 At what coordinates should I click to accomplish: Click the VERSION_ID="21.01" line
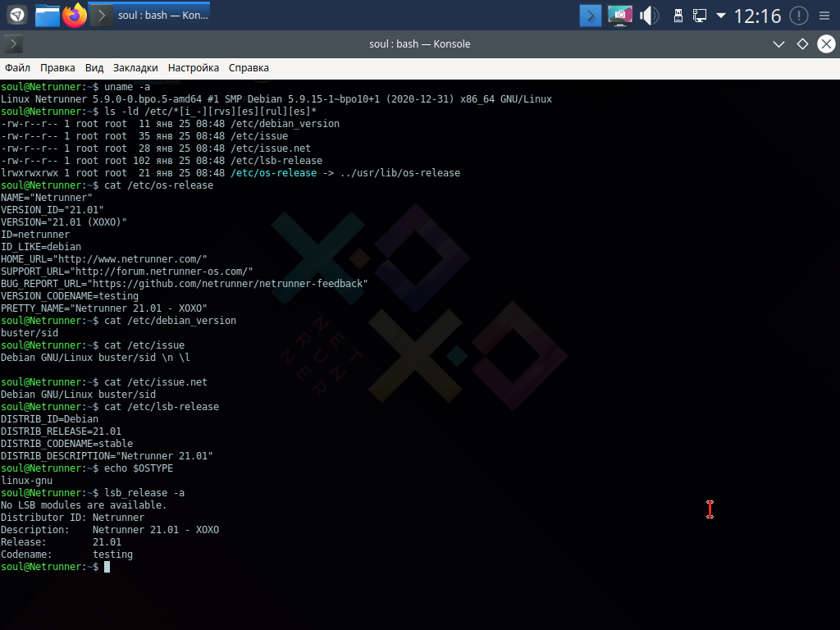tap(52, 210)
